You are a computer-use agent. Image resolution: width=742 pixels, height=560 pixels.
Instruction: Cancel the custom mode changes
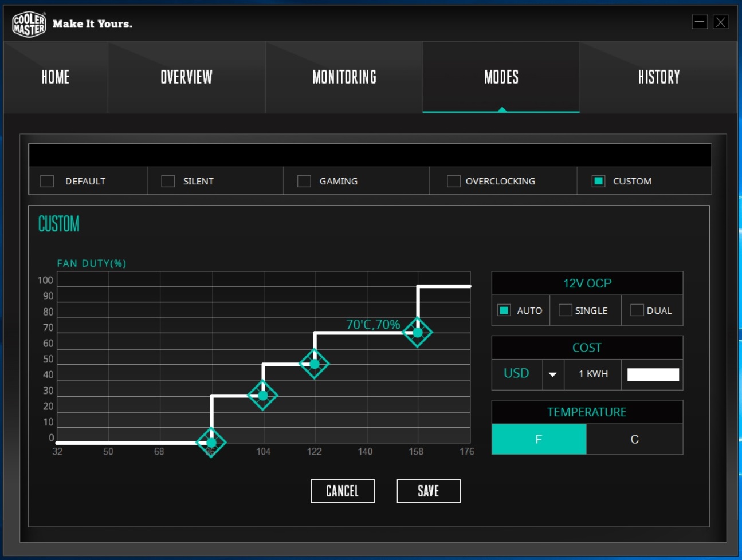click(x=343, y=491)
